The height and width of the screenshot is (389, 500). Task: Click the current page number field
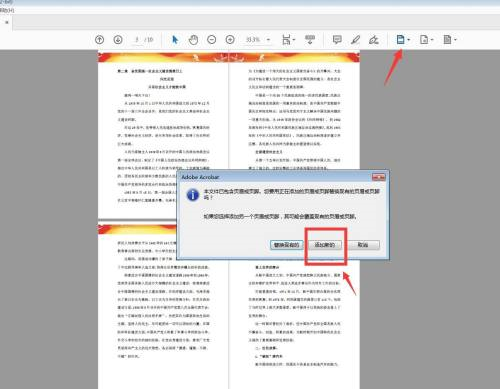click(137, 40)
